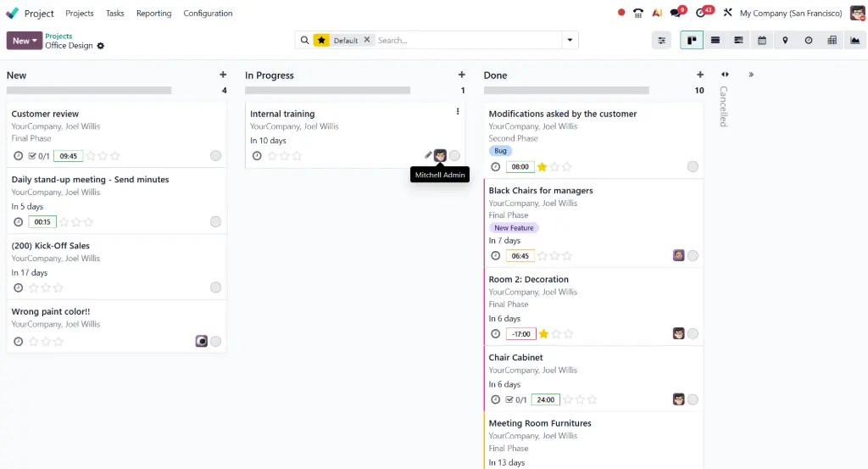Click Mitchell Admin avatar on Internal training

click(440, 156)
